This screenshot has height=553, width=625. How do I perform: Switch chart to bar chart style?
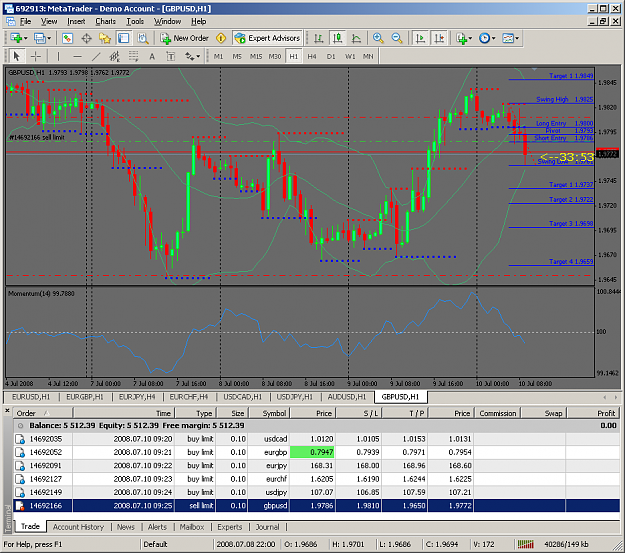click(x=318, y=38)
